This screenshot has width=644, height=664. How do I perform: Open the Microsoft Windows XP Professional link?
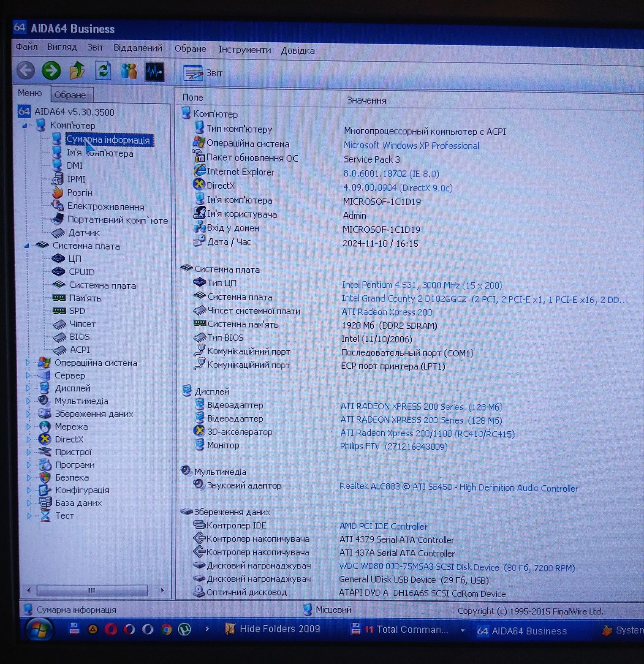pos(411,146)
